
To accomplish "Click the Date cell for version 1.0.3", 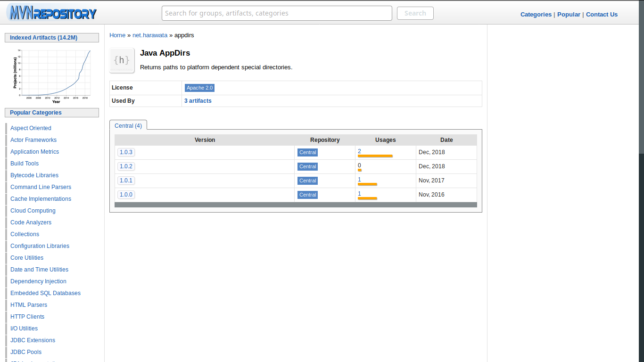I will pyautogui.click(x=446, y=152).
